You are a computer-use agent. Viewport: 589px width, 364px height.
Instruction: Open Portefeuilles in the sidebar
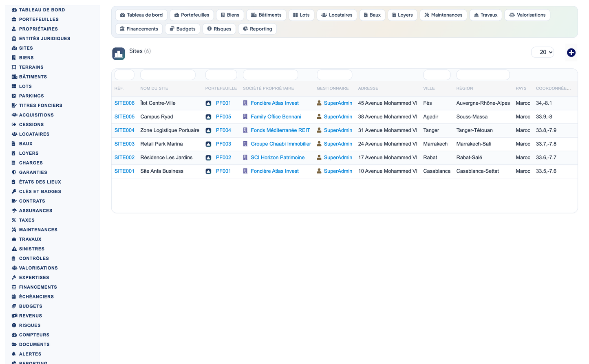pos(39,20)
